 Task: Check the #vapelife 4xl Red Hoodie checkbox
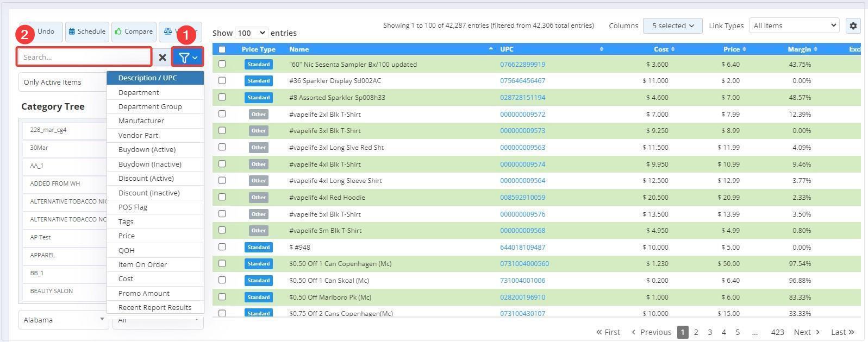coord(222,197)
